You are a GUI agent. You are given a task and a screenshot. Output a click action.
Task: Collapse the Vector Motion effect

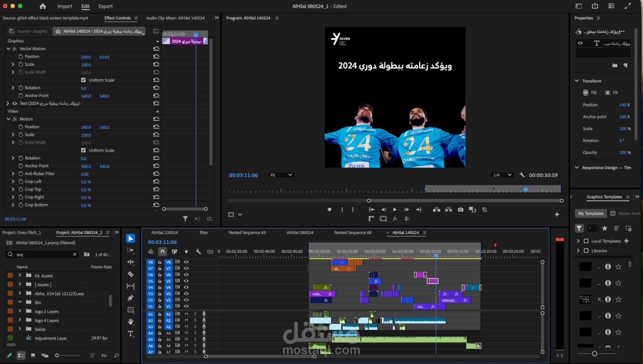(x=8, y=49)
